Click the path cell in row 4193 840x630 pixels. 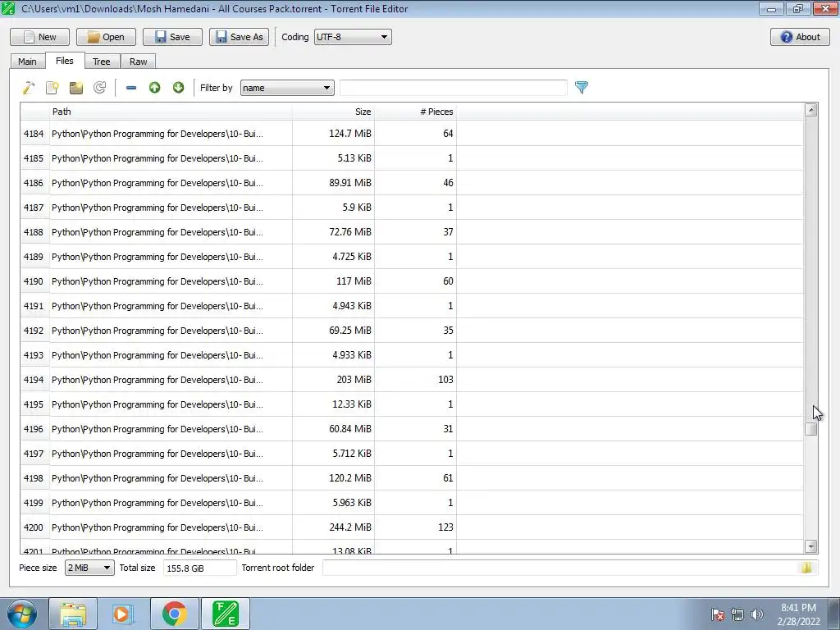pyautogui.click(x=171, y=355)
